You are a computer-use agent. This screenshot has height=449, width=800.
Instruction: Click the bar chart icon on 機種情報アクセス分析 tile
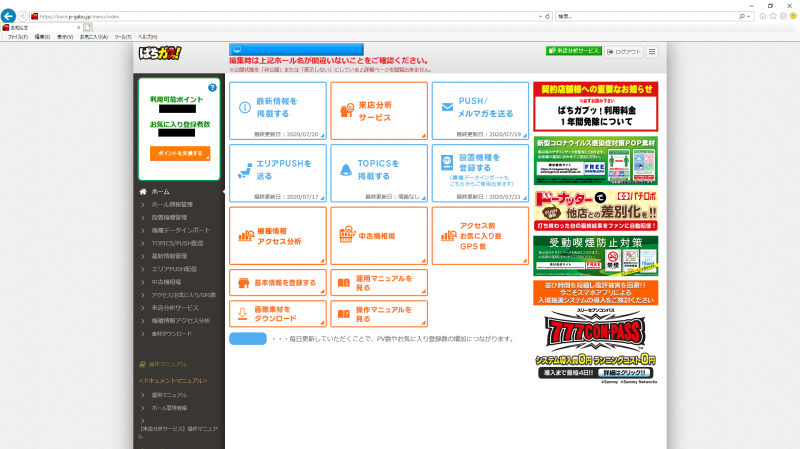pyautogui.click(x=244, y=235)
